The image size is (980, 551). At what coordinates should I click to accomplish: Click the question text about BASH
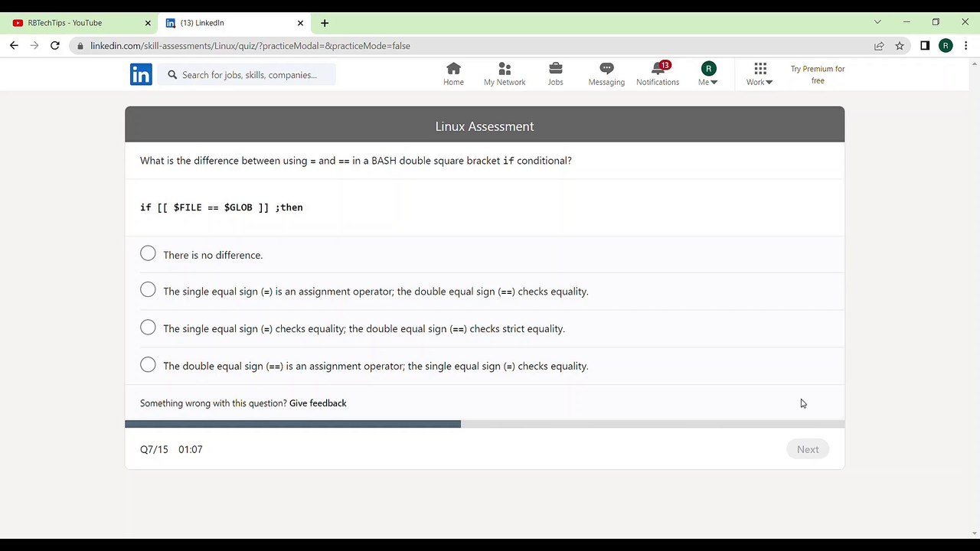tap(356, 161)
